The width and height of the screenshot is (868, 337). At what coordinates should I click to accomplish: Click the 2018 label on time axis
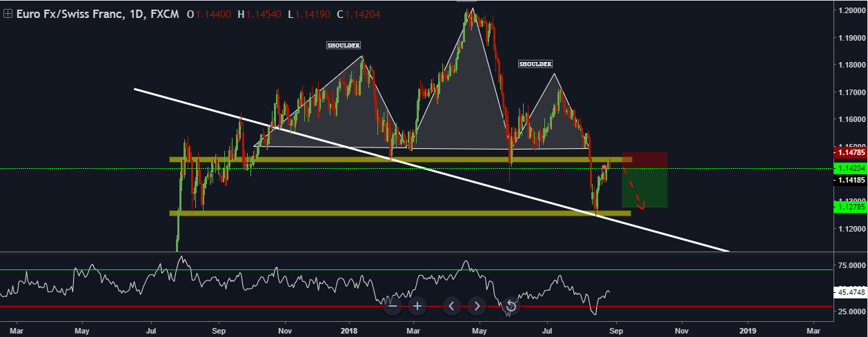pos(350,330)
